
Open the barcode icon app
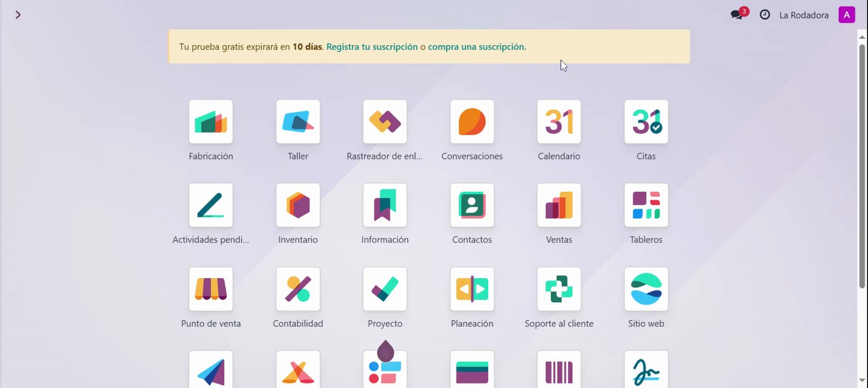tap(559, 370)
